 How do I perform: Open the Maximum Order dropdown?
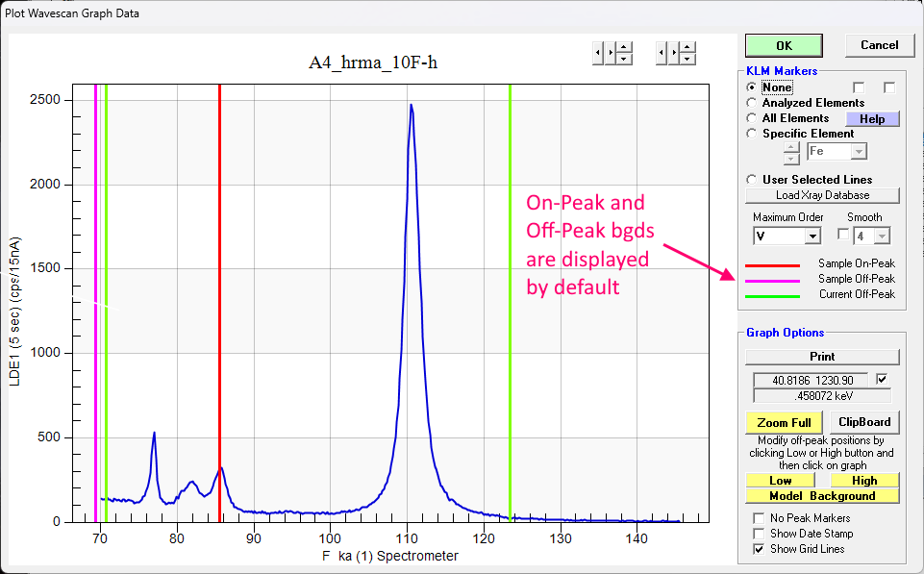(812, 236)
